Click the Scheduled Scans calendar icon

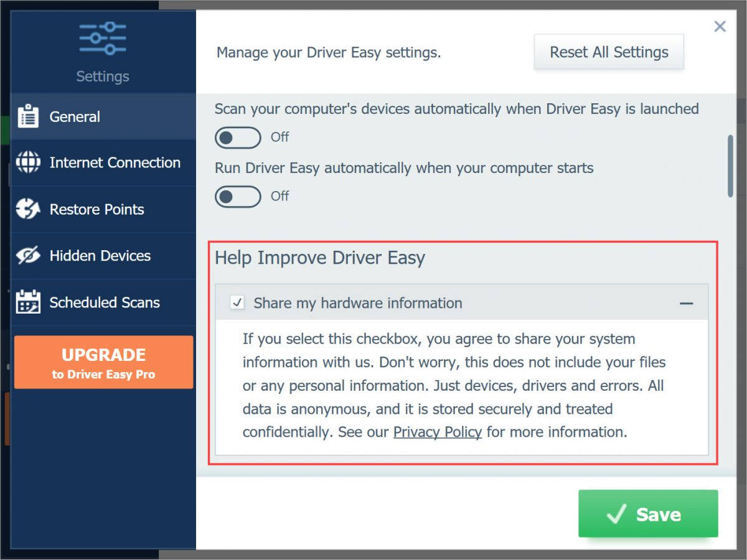click(x=28, y=302)
